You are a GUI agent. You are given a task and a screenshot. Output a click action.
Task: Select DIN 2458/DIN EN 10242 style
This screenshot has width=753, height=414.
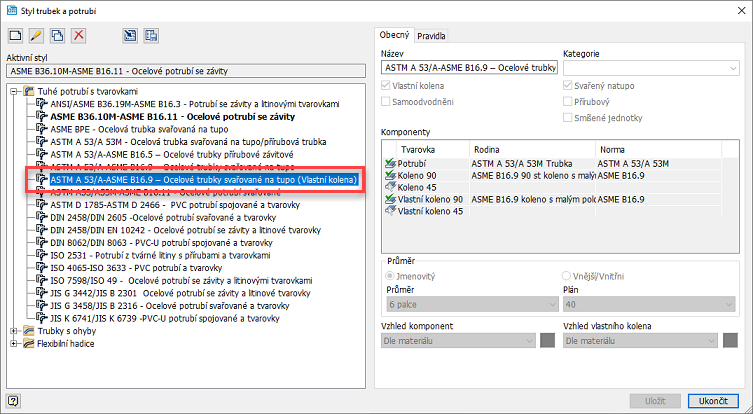[x=185, y=230]
